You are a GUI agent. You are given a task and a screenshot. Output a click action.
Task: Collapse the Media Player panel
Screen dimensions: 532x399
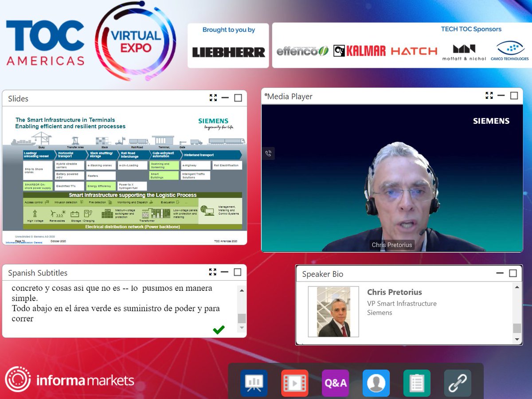click(x=501, y=95)
